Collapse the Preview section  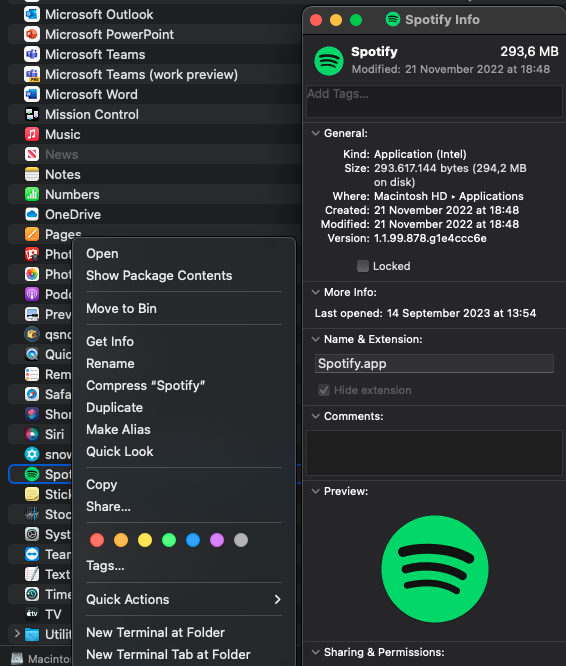pos(315,491)
